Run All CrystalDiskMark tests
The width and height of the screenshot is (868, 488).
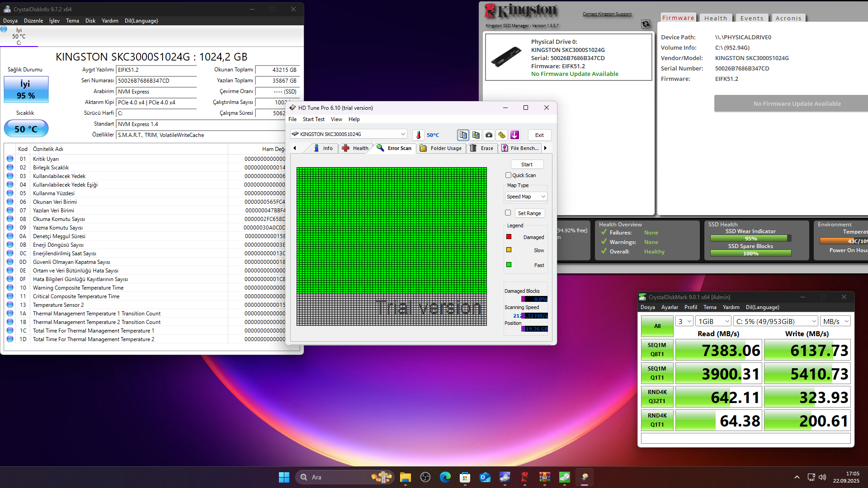(x=657, y=326)
